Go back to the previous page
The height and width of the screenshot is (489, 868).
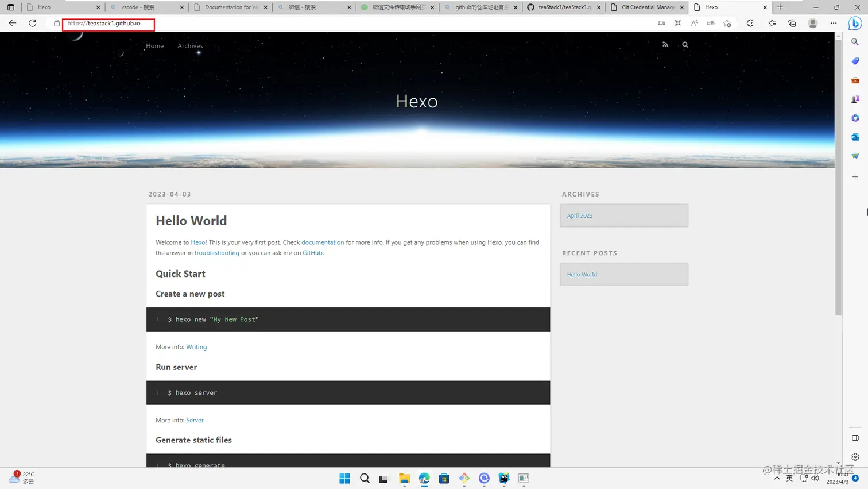[13, 23]
